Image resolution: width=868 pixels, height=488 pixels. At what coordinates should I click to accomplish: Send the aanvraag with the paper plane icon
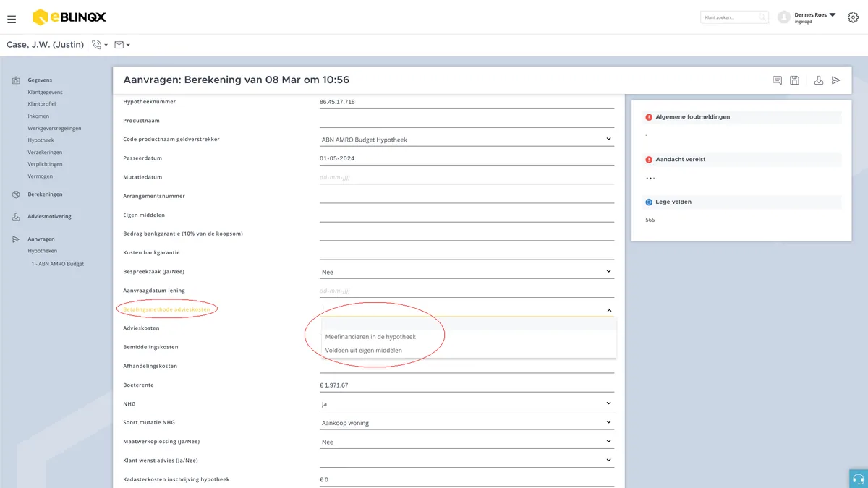tap(836, 80)
